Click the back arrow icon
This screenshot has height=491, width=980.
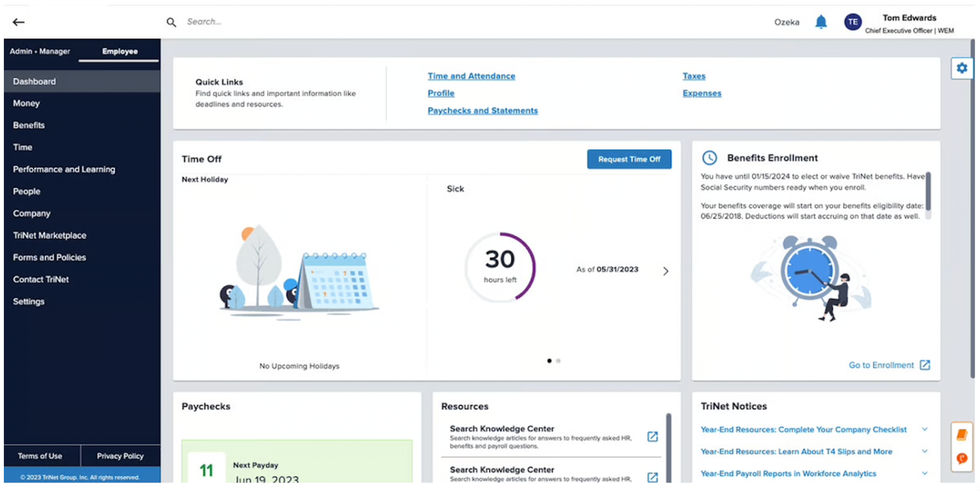[x=19, y=22]
